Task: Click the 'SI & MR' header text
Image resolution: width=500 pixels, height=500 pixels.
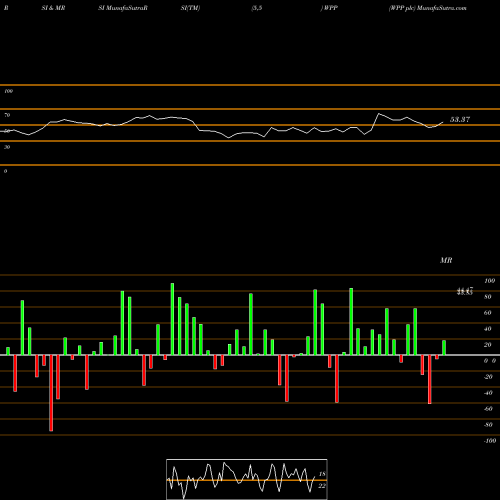Action: pyautogui.click(x=53, y=8)
